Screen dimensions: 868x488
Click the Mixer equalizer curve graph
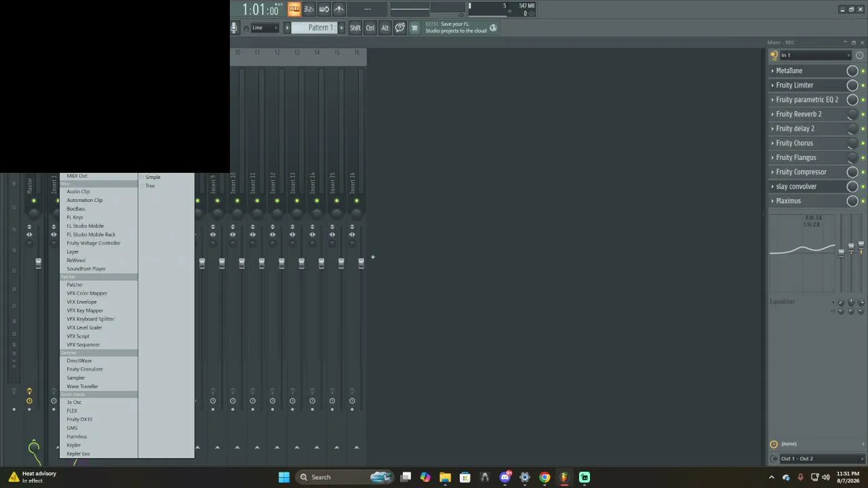[x=802, y=253]
